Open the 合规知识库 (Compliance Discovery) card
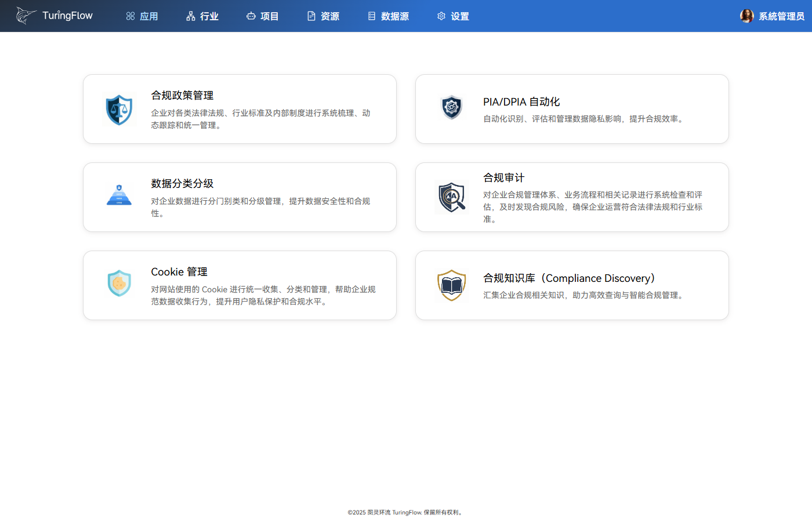 572,285
